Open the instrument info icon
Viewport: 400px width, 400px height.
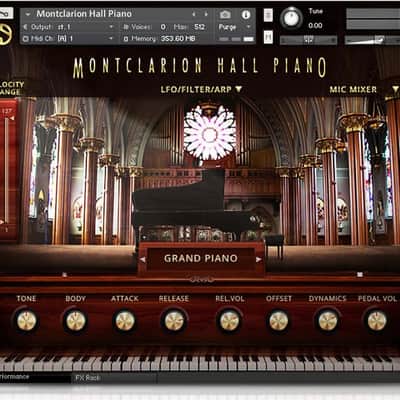point(246,14)
